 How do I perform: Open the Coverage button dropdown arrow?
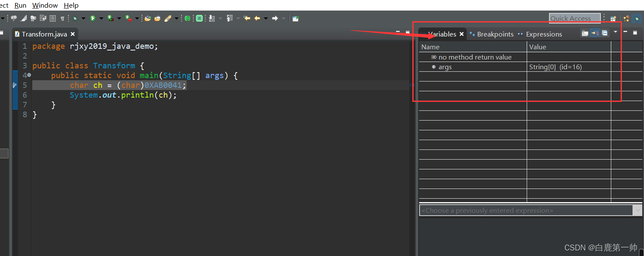(x=119, y=18)
